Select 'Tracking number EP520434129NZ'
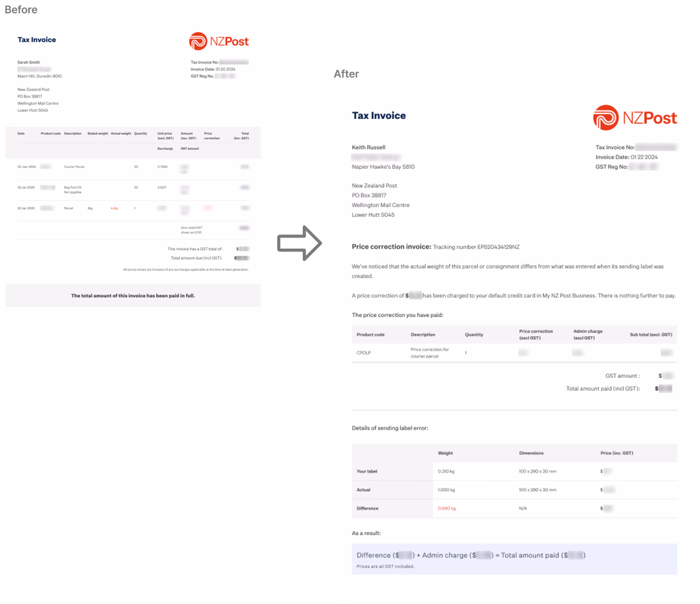Viewport: 700px width, 604px height. 476,247
